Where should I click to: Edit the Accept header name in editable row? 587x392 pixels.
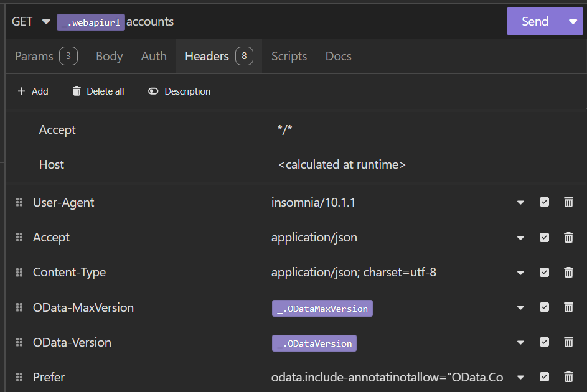tap(51, 238)
